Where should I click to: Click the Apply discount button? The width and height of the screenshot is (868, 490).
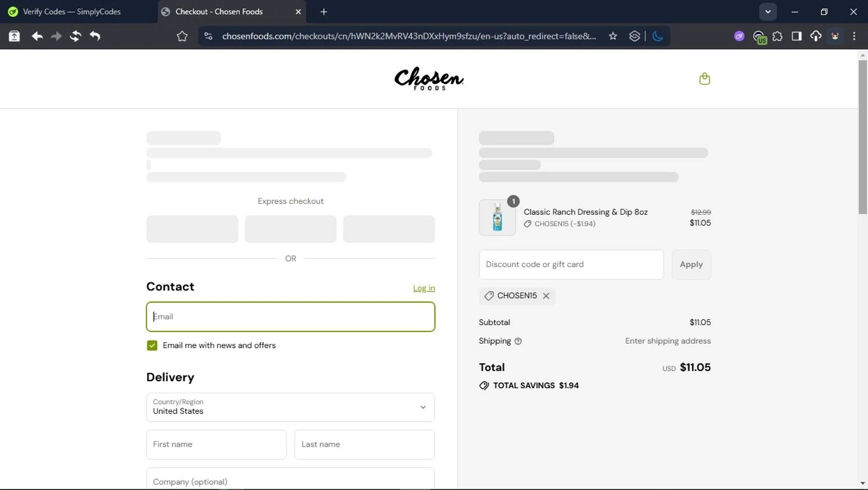(x=691, y=264)
